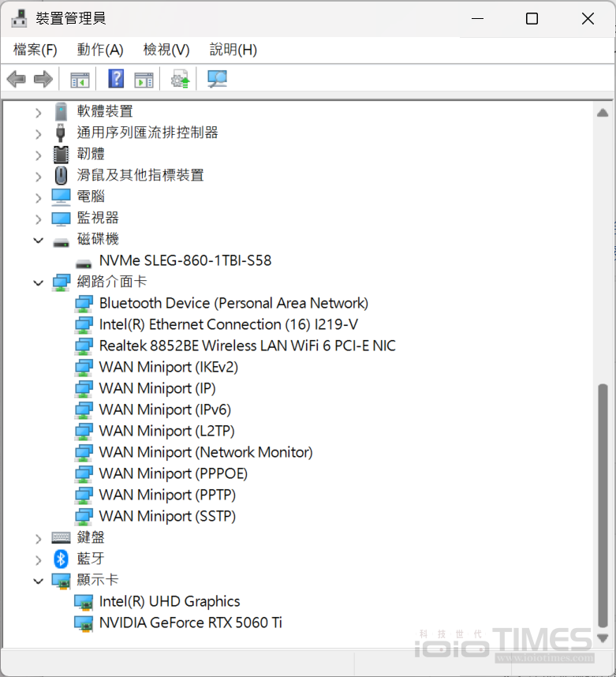Click the 網路介面卡 category icon

coord(62,282)
